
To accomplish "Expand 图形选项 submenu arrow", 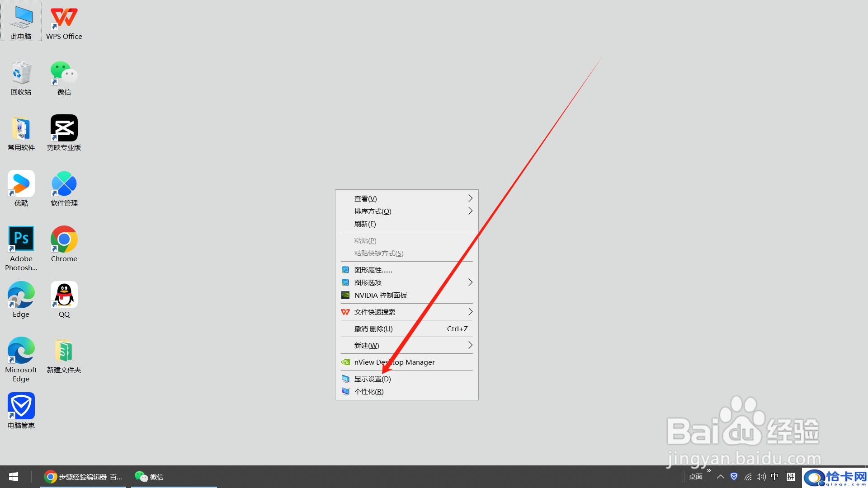I will coord(470,282).
